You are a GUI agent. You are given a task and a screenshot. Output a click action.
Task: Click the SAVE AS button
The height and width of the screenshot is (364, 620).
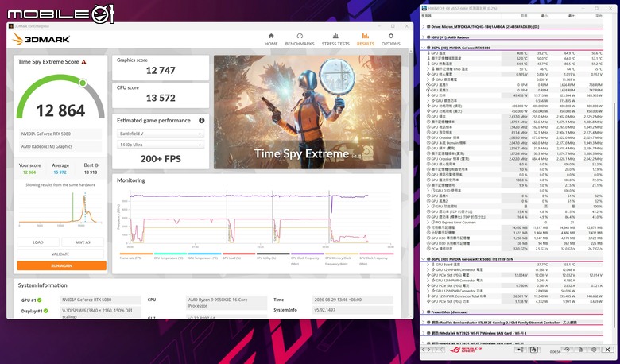click(82, 242)
